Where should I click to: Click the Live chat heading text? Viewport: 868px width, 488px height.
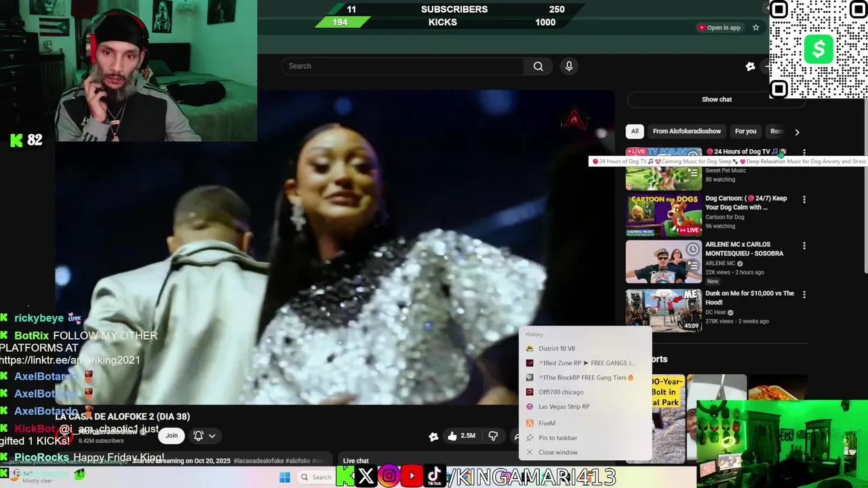(356, 461)
